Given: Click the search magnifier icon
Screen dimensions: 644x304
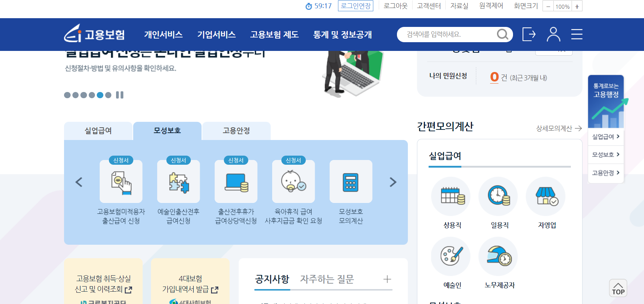Looking at the screenshot, I should [502, 34].
